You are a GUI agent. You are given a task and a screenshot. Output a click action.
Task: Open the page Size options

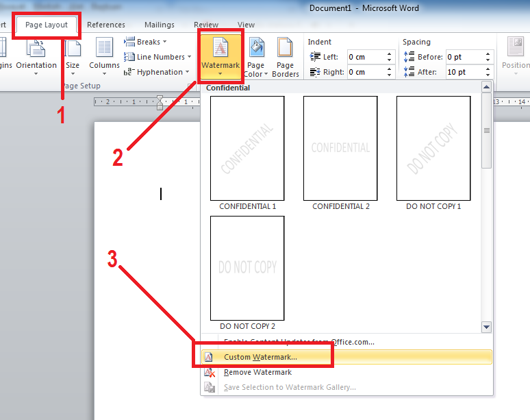click(x=73, y=57)
